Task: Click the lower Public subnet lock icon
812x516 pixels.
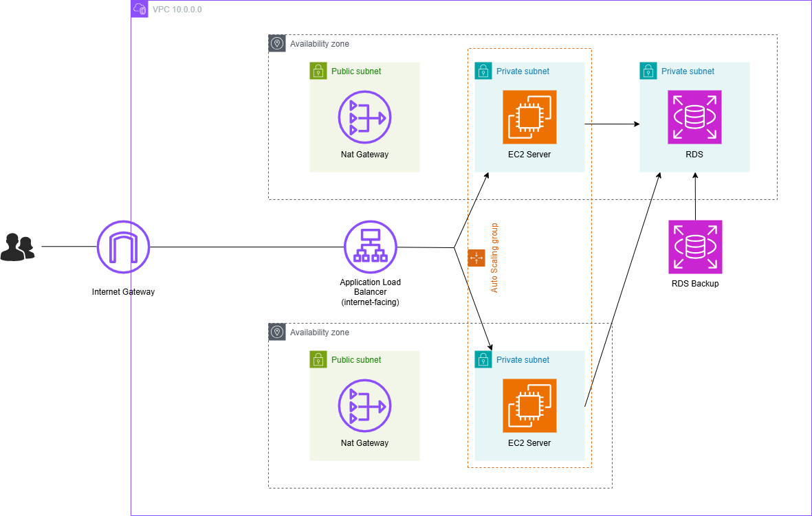Action: pyautogui.click(x=318, y=360)
